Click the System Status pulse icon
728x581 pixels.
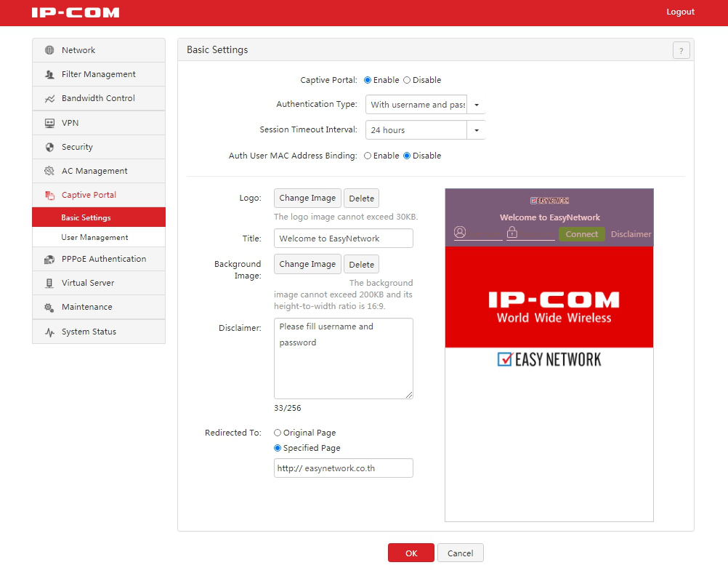pos(49,332)
